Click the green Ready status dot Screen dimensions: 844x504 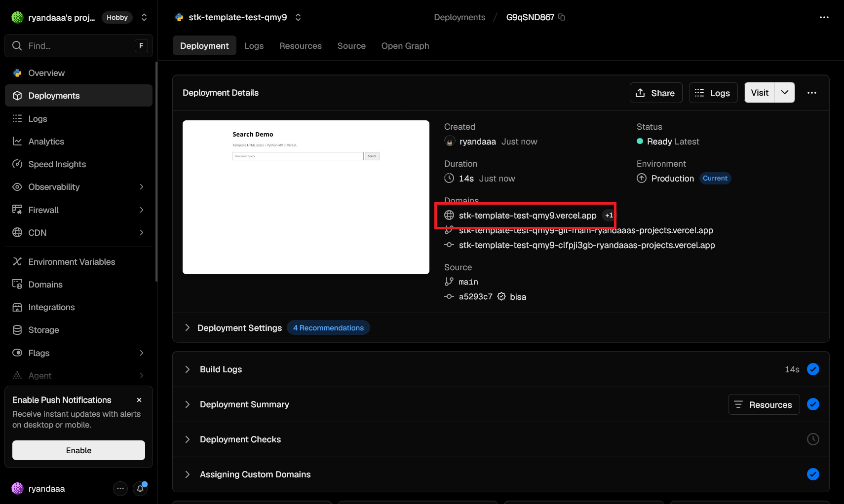640,142
